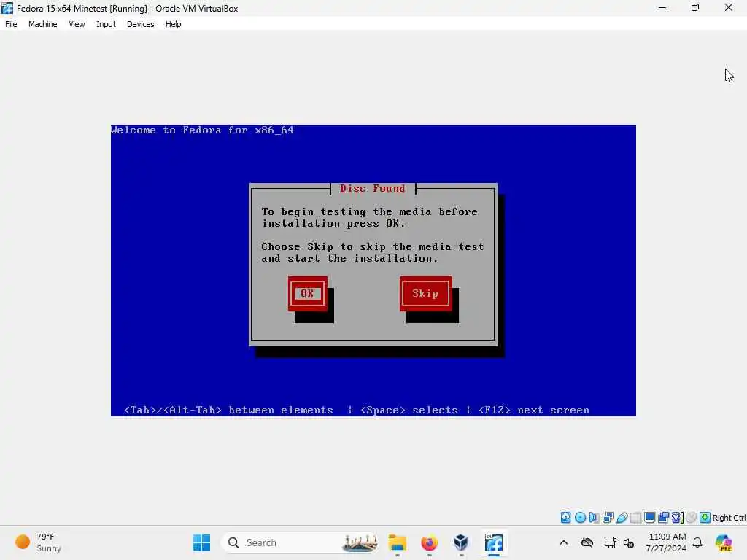Screen dimensions: 747x560
Task: Click the shared folders status icon
Action: 635,518
